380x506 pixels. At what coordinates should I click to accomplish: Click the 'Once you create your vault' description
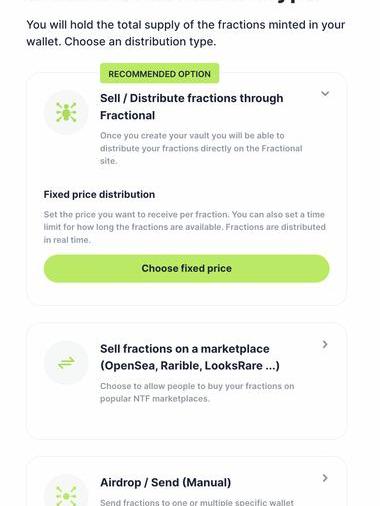[x=201, y=148]
